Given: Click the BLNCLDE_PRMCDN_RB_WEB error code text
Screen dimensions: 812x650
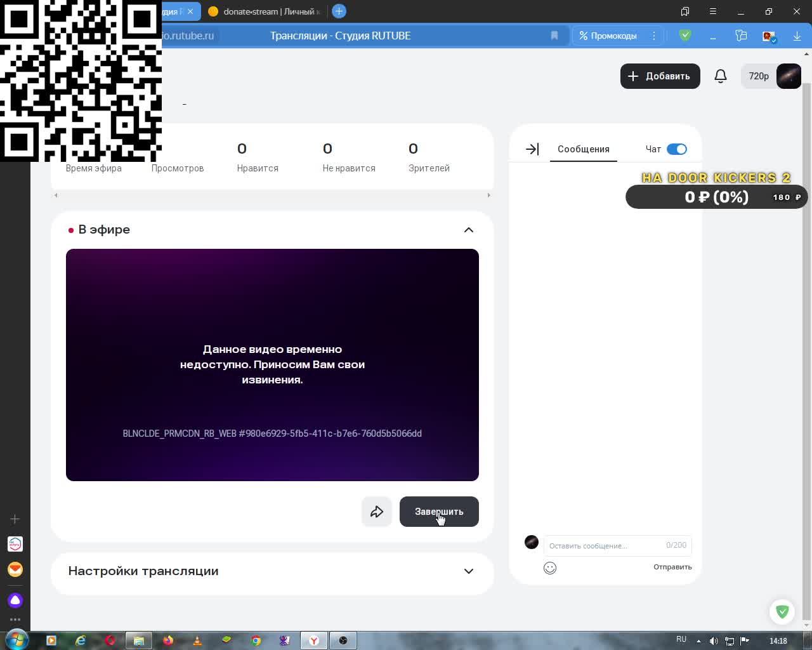Looking at the screenshot, I should pos(272,434).
